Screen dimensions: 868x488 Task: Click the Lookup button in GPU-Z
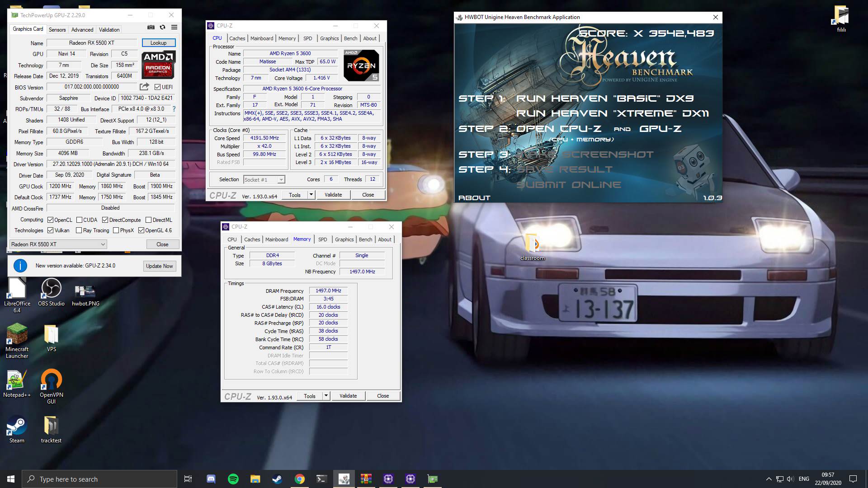pyautogui.click(x=159, y=43)
